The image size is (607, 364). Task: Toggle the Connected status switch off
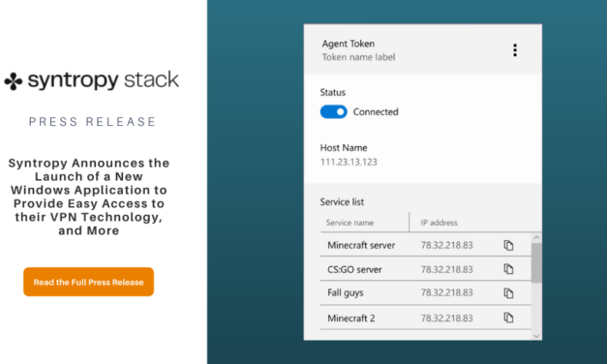(333, 112)
